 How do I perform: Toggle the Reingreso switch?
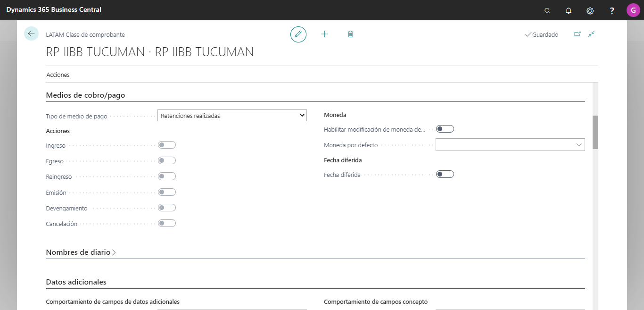pos(167,176)
